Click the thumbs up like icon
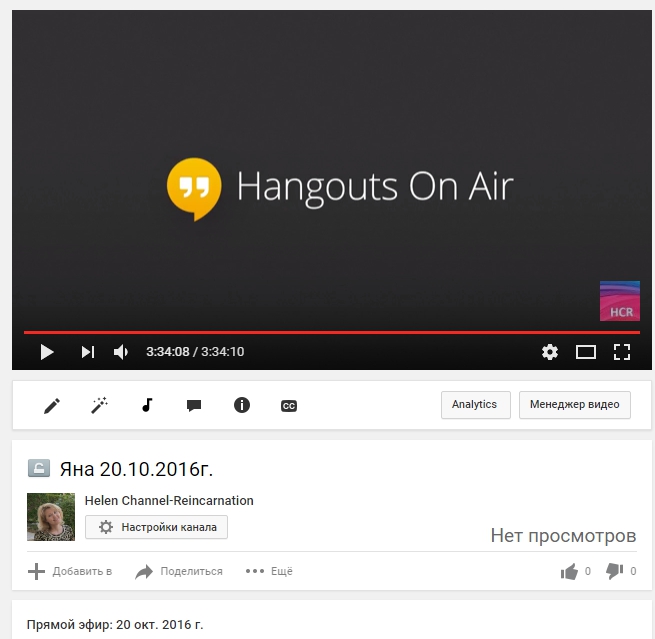The width and height of the screenshot is (655, 639). 570,571
